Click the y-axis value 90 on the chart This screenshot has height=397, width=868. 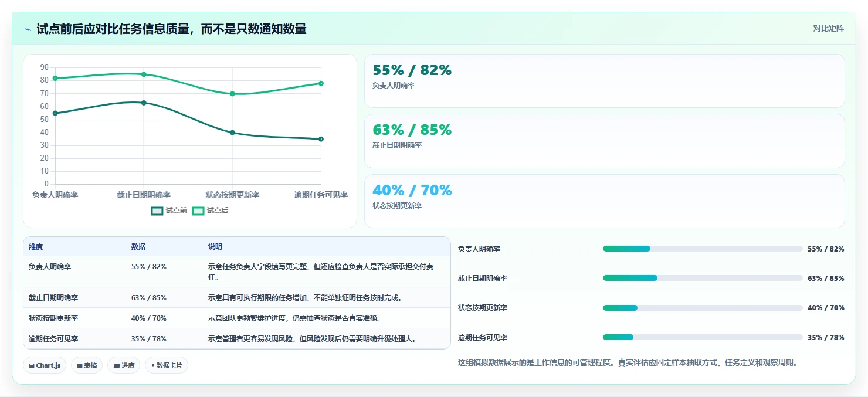[45, 67]
